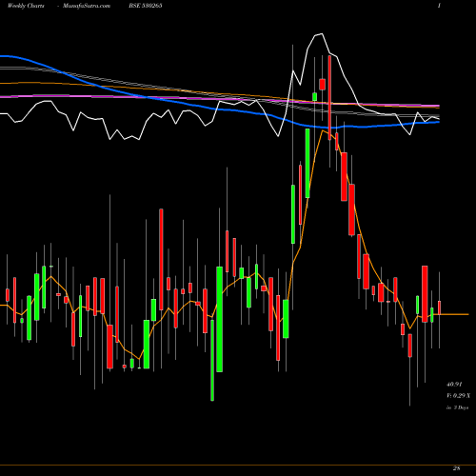476x476 pixels.
Task: Click the 'V: 0.29 X' volume text
Action: point(458,396)
